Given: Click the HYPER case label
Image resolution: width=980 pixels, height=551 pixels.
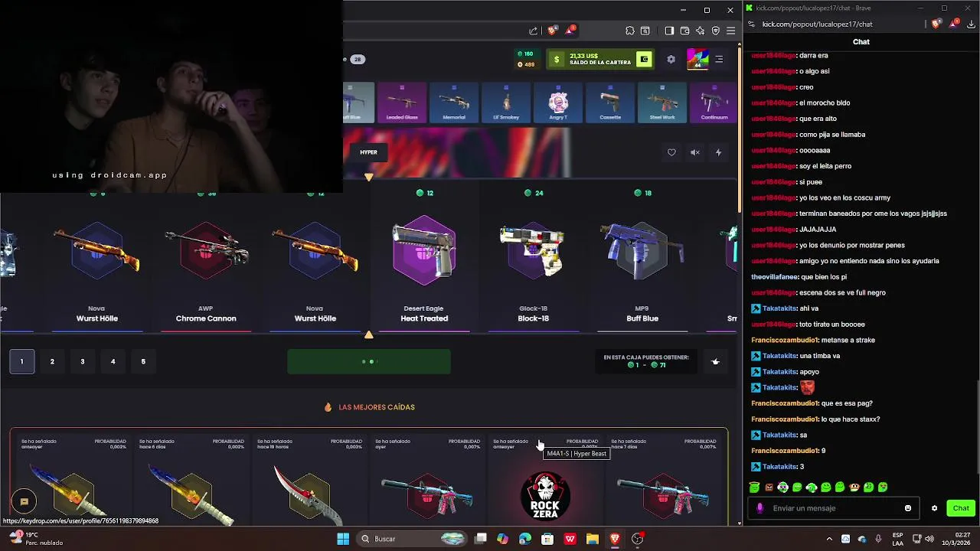Looking at the screenshot, I should click(369, 152).
